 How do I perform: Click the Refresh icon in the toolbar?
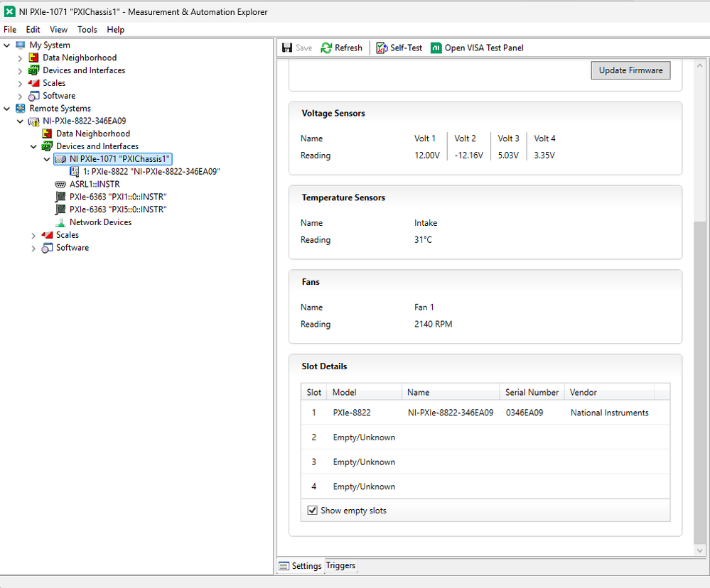(x=326, y=48)
